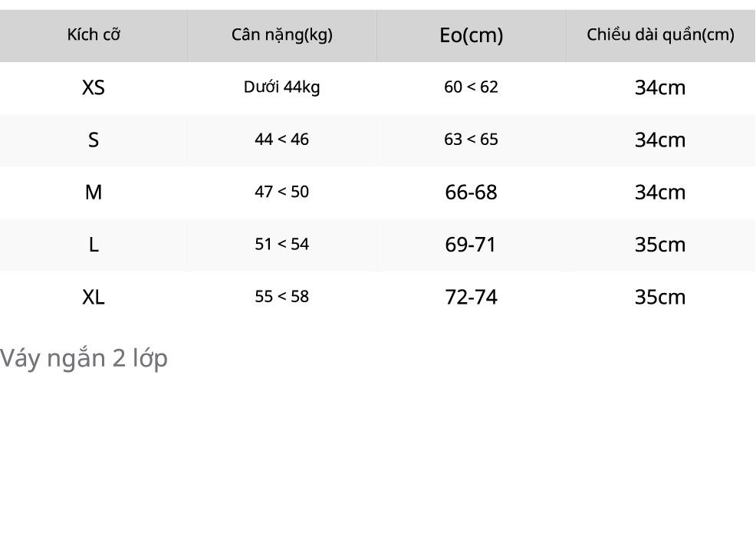The width and height of the screenshot is (756, 543).
Task: Select the S size cell
Action: tap(94, 140)
